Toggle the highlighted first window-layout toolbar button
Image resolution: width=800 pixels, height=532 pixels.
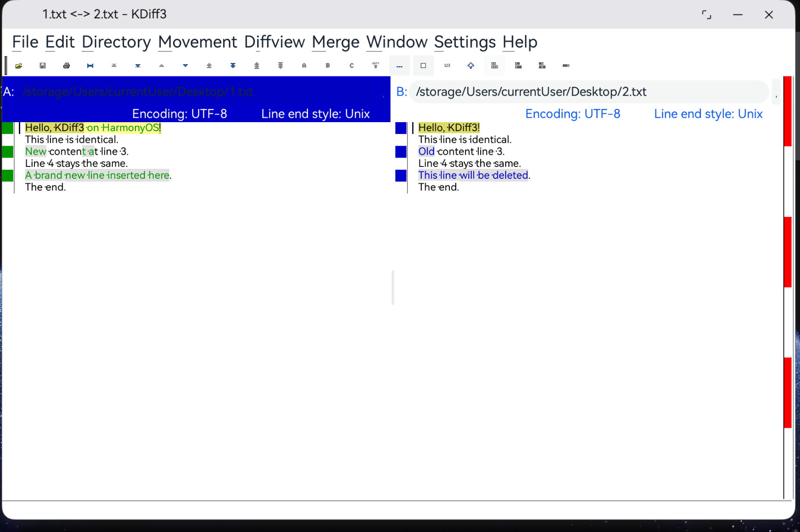(x=494, y=66)
